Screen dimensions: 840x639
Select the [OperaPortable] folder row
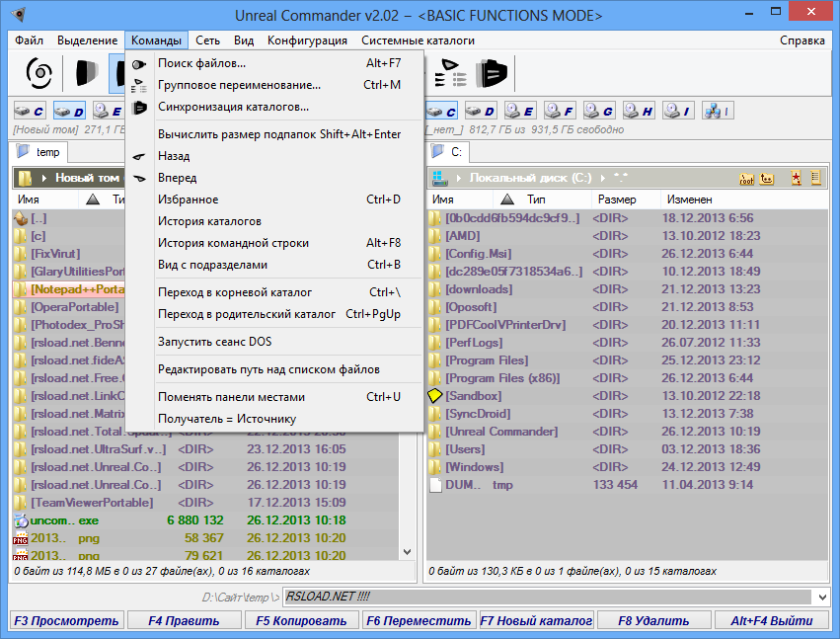pyautogui.click(x=68, y=307)
